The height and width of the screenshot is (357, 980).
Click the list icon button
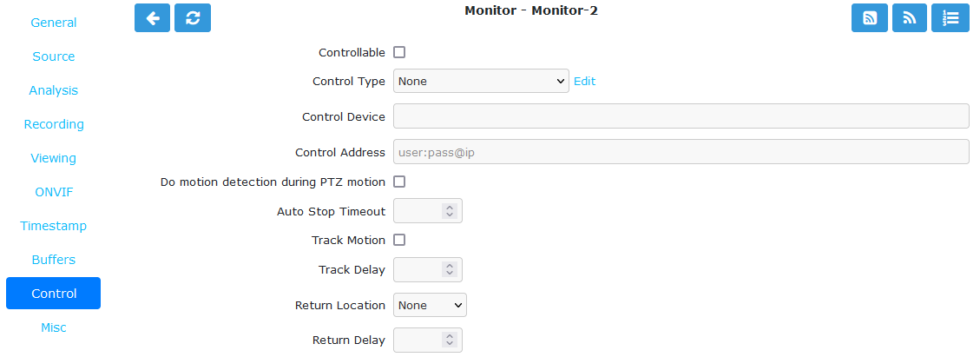950,17
